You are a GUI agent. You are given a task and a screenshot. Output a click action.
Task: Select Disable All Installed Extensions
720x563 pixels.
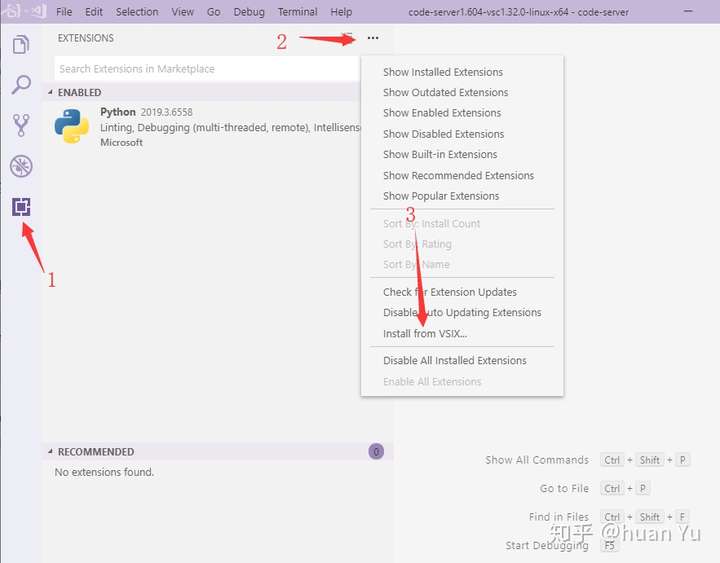coord(462,360)
